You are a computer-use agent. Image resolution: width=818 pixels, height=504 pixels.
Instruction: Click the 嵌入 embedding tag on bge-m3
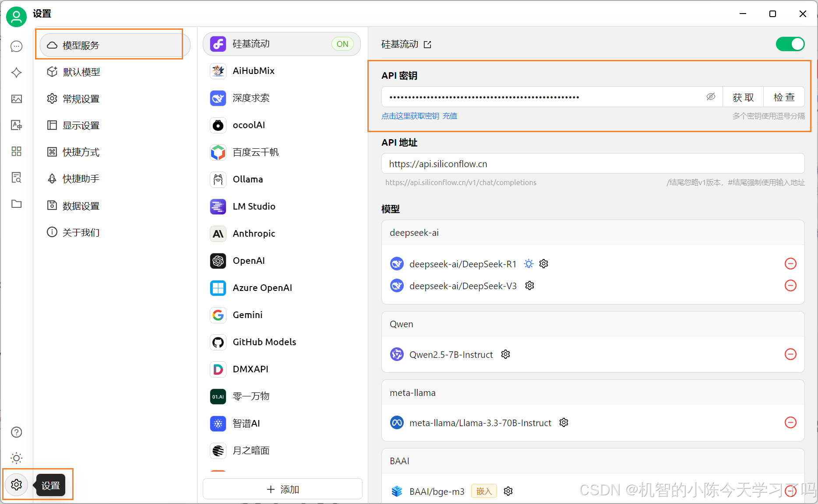[x=484, y=491]
